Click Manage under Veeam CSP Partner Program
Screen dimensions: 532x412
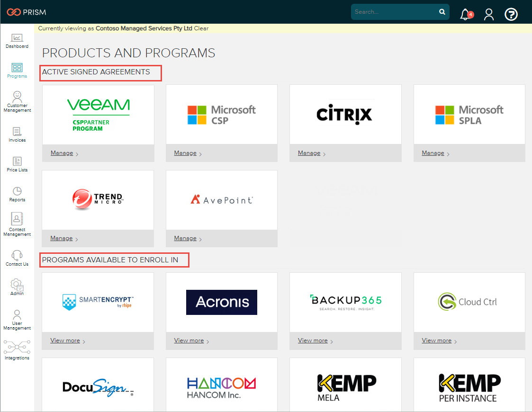click(62, 153)
